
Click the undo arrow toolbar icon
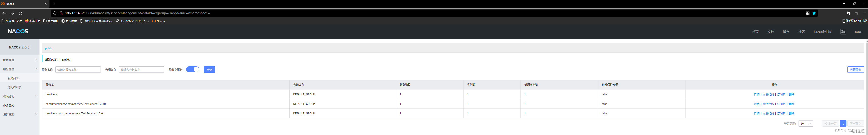point(857,13)
